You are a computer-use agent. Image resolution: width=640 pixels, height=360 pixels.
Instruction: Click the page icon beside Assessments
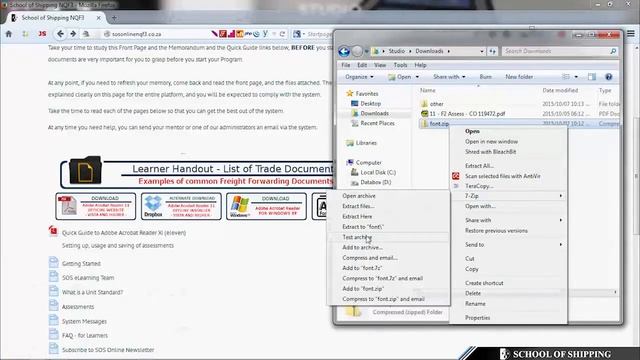tap(53, 305)
